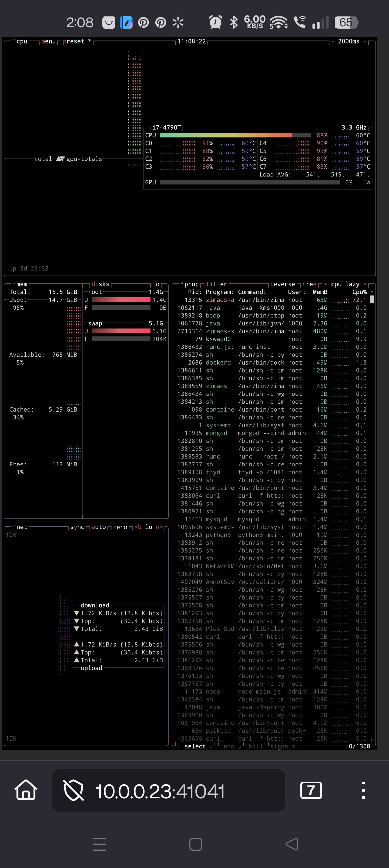Click the up arrow at top of process scrollbar
The image size is (389, 868).
pos(372,292)
